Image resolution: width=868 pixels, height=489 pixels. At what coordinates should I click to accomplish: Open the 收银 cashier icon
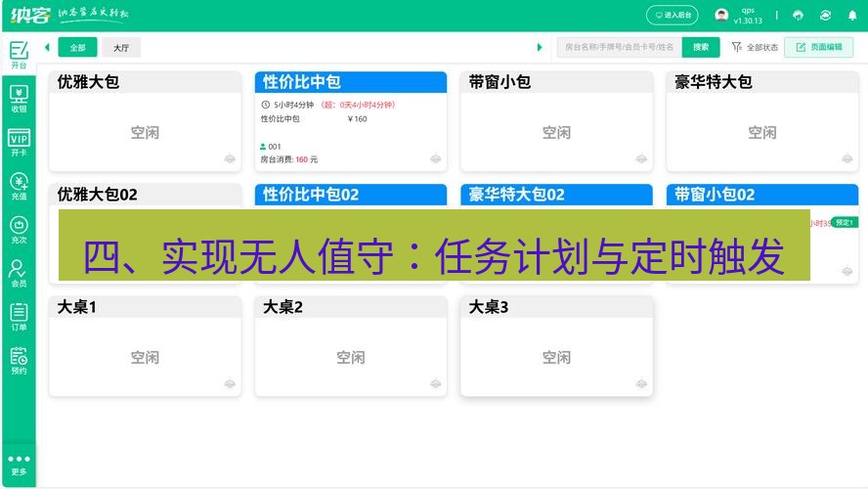19,99
